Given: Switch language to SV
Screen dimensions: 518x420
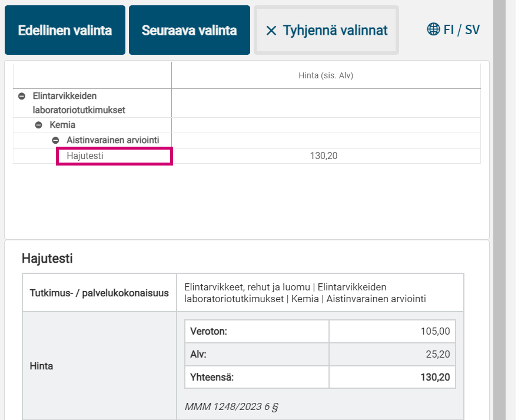Looking at the screenshot, I should tap(472, 29).
